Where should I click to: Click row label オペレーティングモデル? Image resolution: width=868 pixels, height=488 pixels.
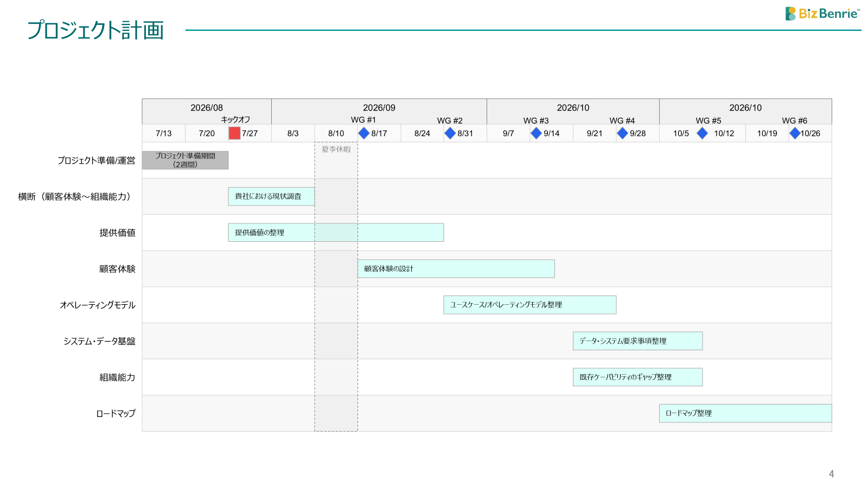tap(98, 305)
